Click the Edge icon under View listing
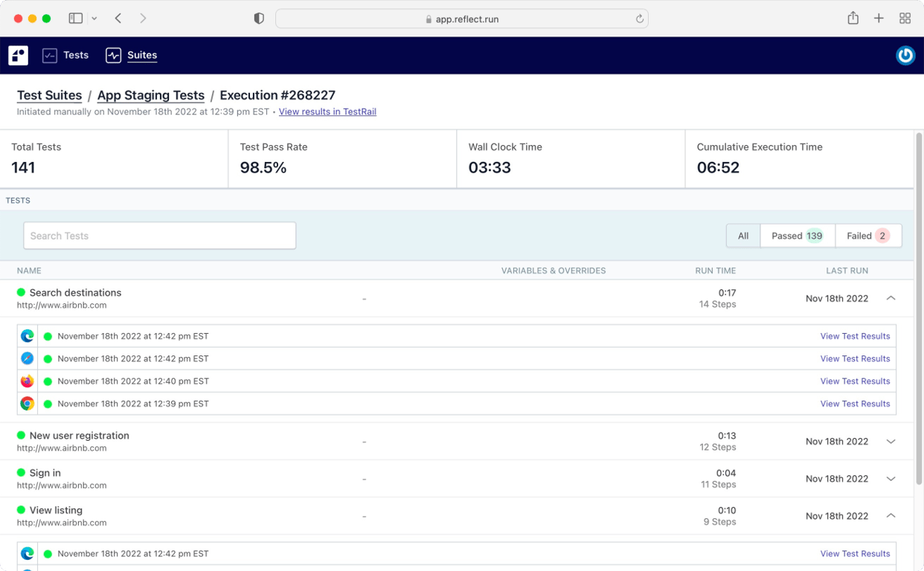Viewport: 924px width, 571px height. point(28,553)
